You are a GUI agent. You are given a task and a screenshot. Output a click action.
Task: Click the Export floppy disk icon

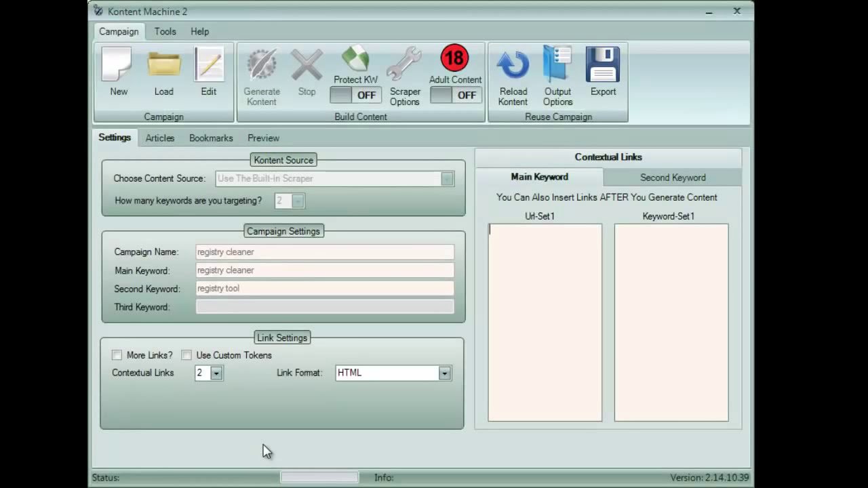click(x=603, y=65)
